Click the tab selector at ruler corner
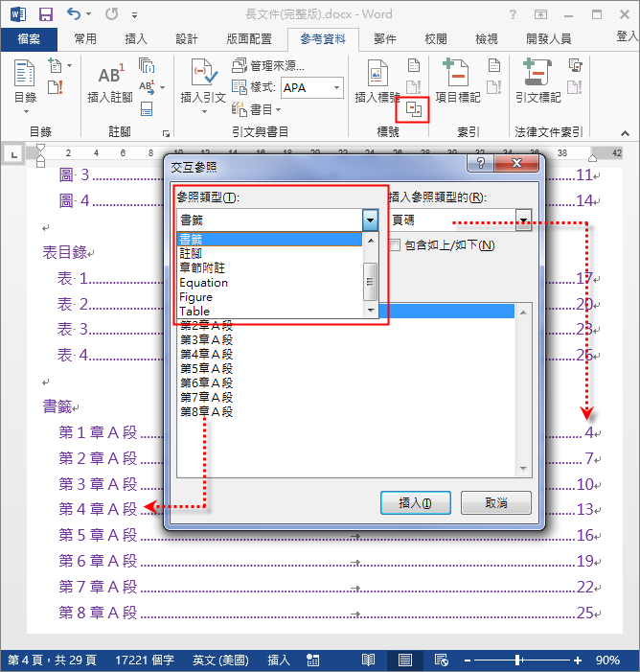Viewport: 640px width, 672px height. pyautogui.click(x=13, y=154)
